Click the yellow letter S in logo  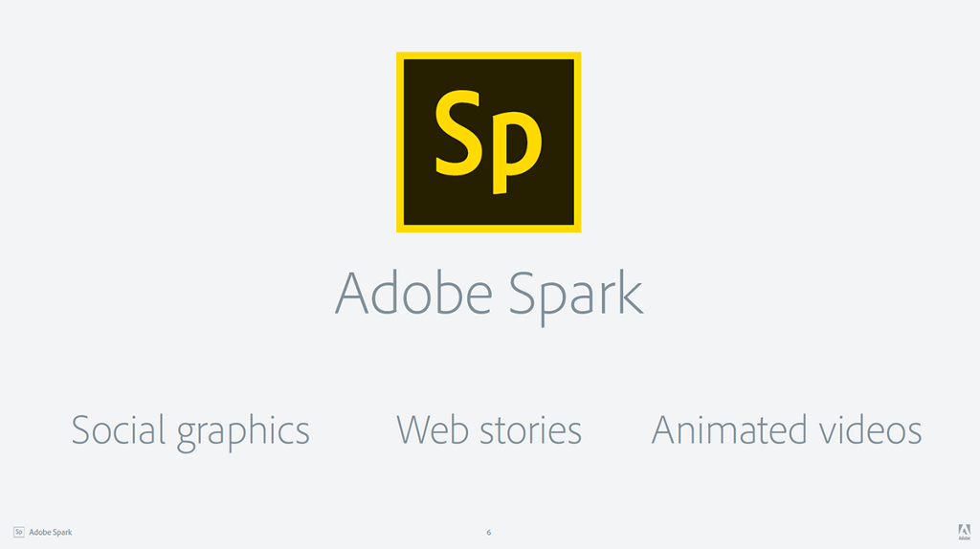(x=458, y=132)
